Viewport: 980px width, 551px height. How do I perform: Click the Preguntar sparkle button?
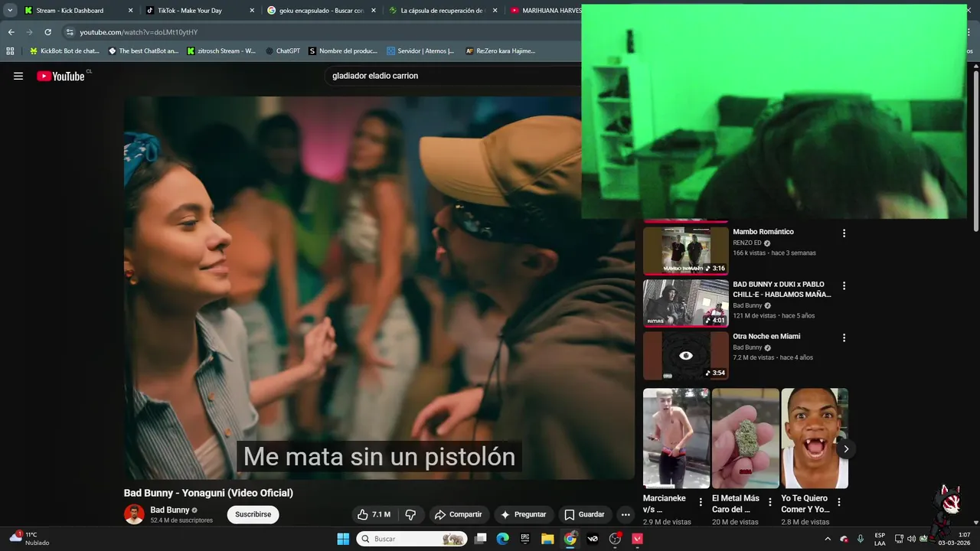523,514
